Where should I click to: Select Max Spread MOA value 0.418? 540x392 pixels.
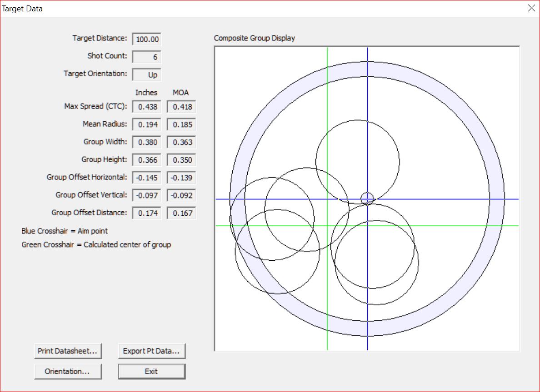(x=181, y=107)
